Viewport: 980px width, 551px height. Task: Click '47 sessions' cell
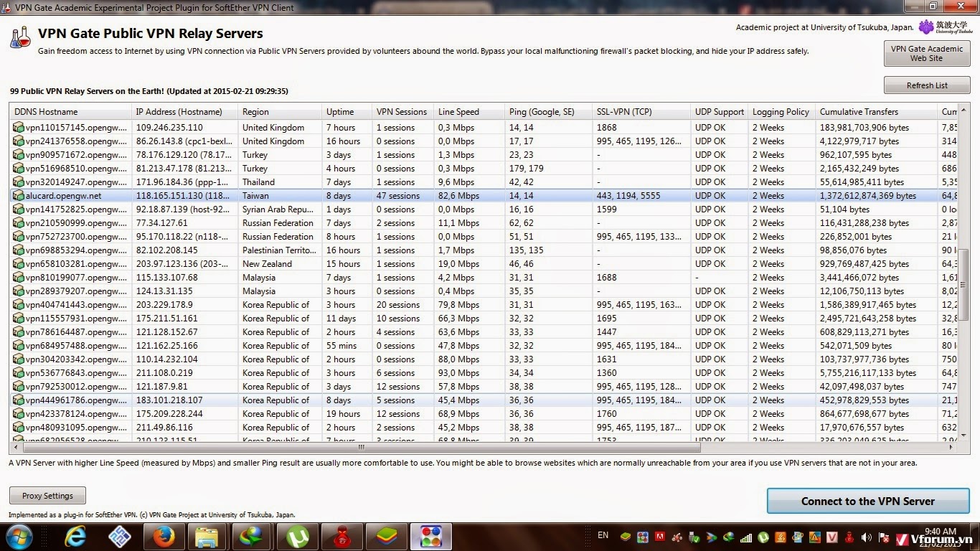(398, 196)
